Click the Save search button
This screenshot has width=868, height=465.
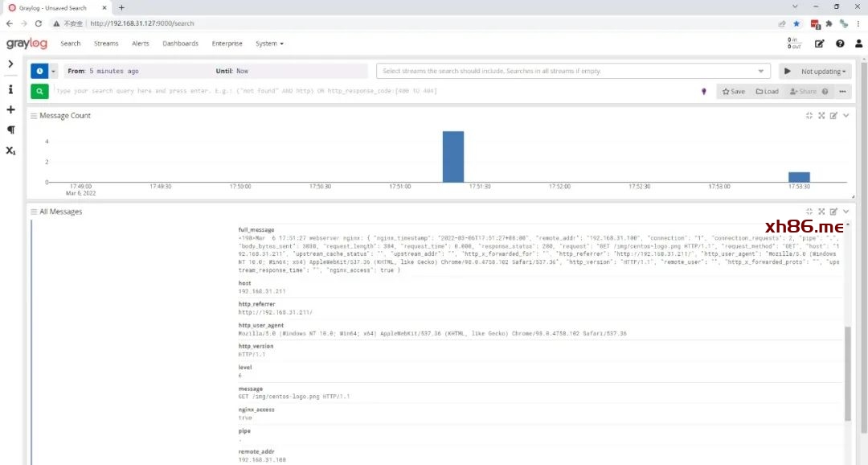click(x=733, y=92)
